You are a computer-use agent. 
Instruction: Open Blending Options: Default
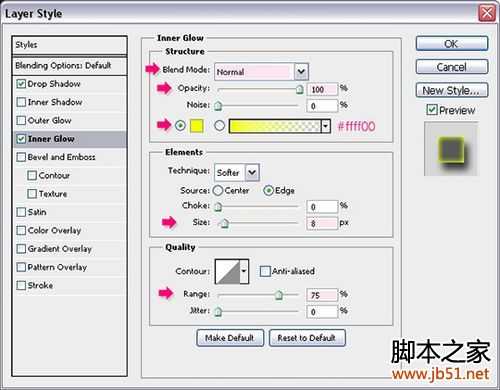(x=70, y=66)
